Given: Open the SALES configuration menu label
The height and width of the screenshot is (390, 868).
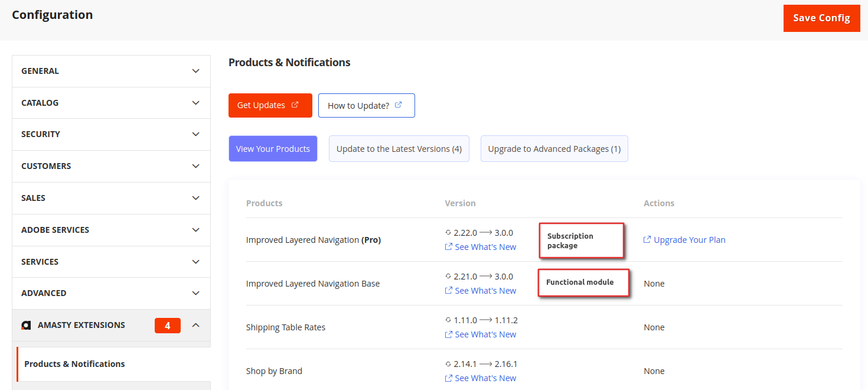Looking at the screenshot, I should 33,198.
